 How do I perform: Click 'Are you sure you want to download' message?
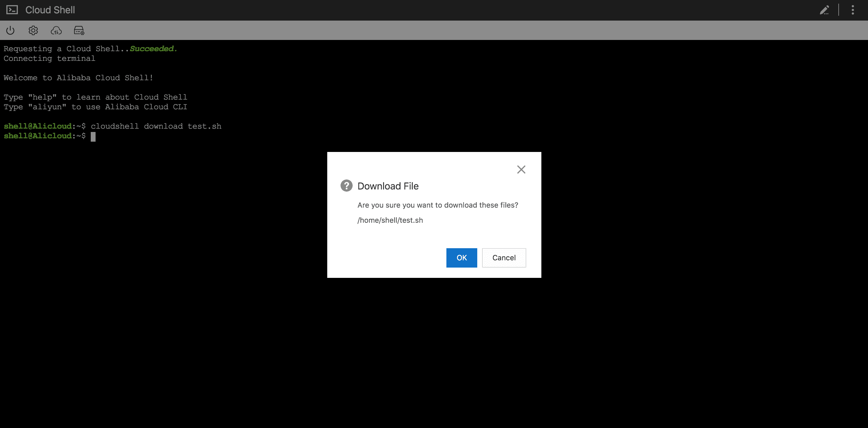437,205
